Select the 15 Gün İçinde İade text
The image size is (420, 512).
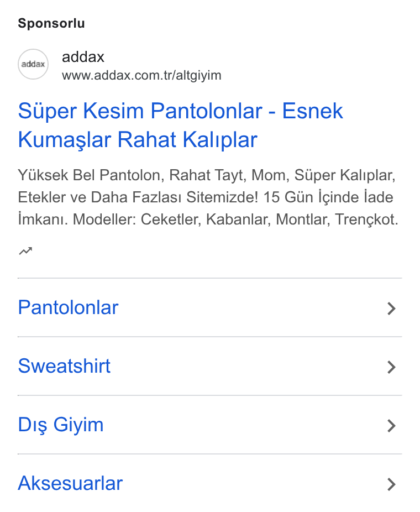click(328, 197)
